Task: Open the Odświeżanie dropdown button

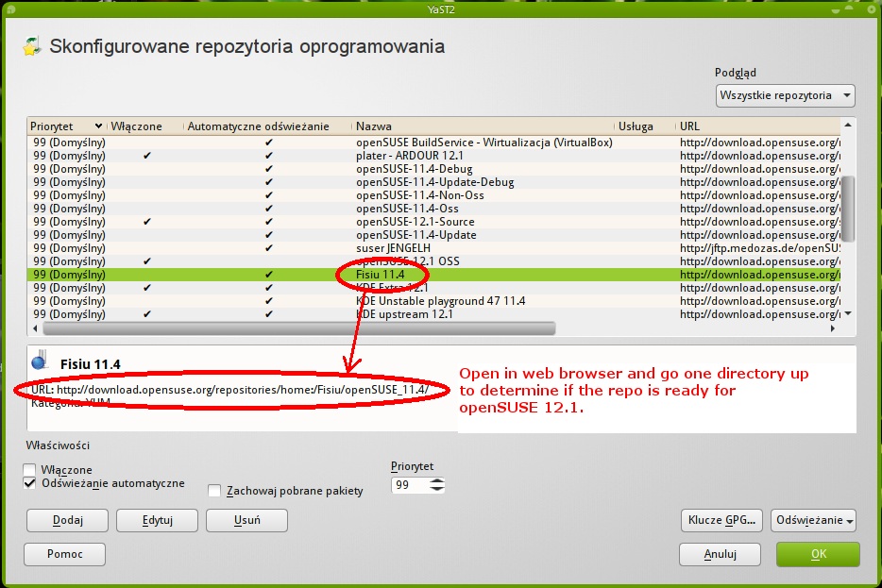Action: click(813, 521)
